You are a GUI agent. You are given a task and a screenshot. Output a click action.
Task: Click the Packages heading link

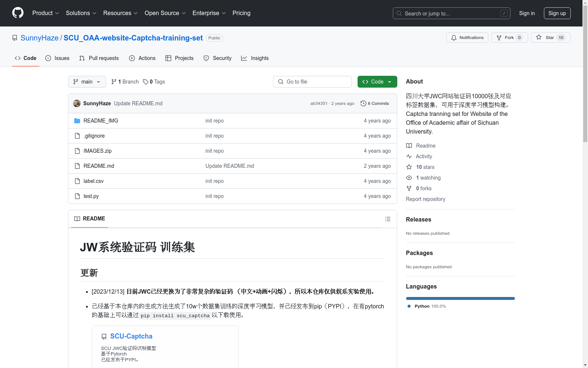(419, 253)
